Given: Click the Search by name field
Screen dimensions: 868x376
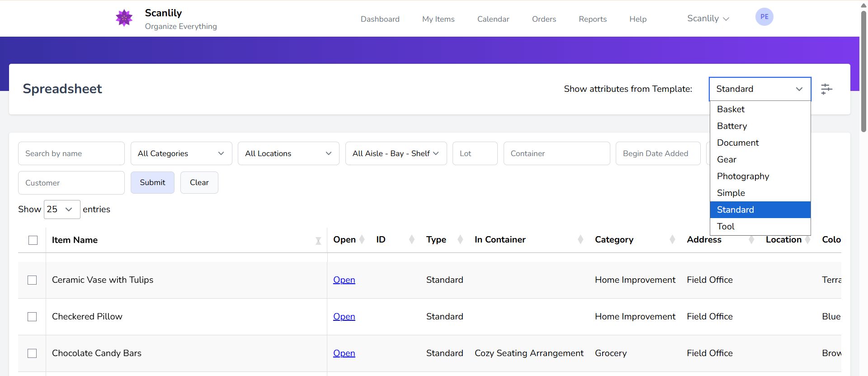Looking at the screenshot, I should pos(71,153).
